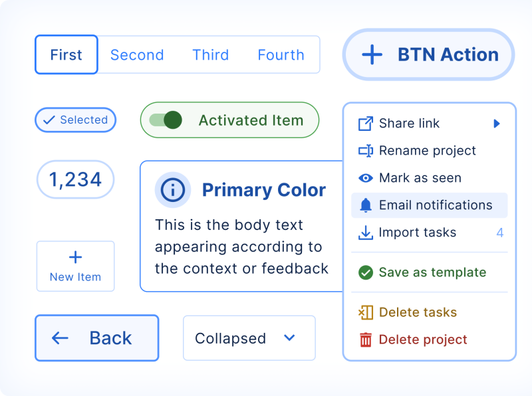
Task: Click the trash icon beside Delete project
Action: tap(366, 340)
